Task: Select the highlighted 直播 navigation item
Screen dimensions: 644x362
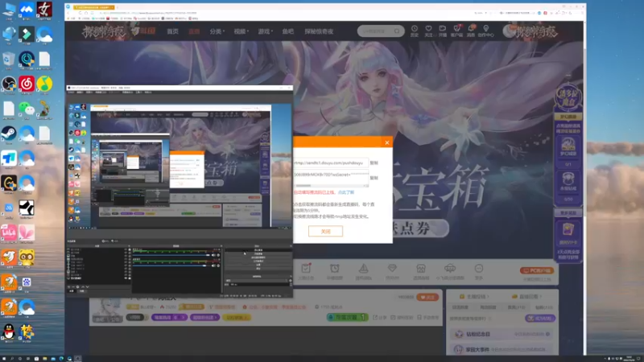Action: click(194, 31)
